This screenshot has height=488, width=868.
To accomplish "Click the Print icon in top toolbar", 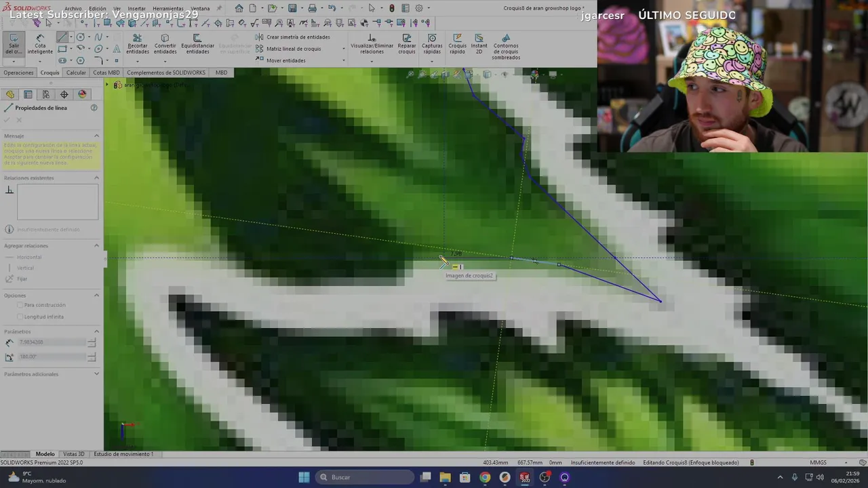I will coord(312,8).
